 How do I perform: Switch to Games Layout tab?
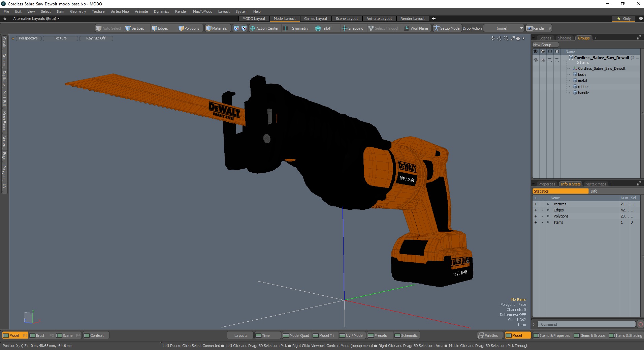tap(316, 19)
